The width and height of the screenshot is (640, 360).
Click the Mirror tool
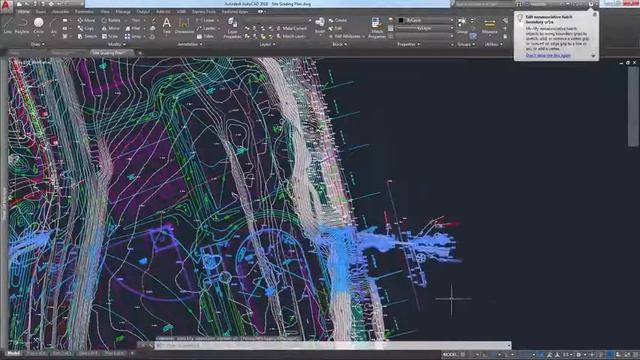click(111, 28)
